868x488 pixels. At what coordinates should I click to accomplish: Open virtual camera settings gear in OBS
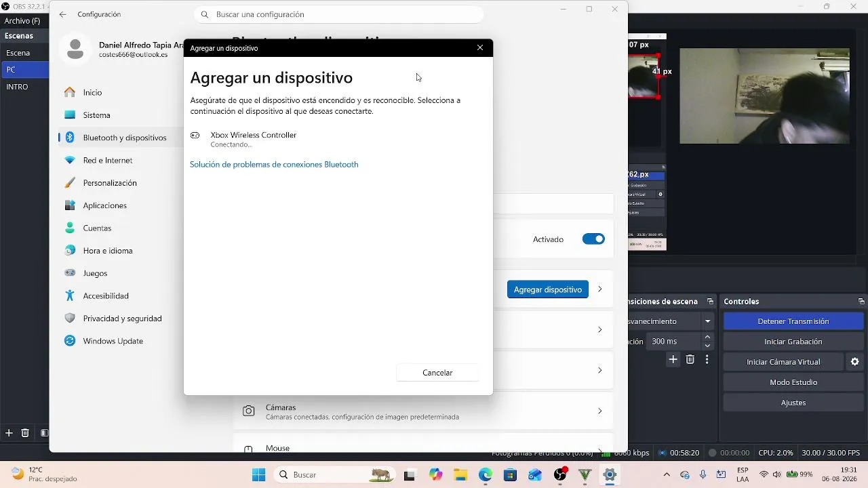click(x=855, y=362)
